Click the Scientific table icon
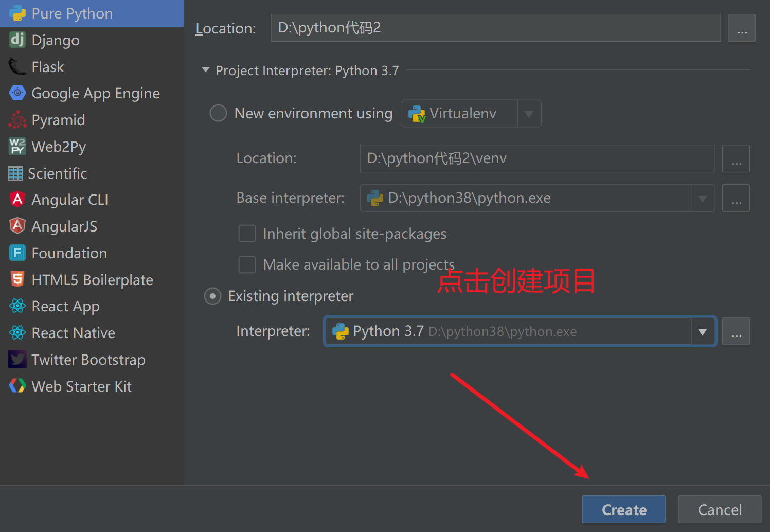Viewport: 770px width, 532px height. pos(15,173)
